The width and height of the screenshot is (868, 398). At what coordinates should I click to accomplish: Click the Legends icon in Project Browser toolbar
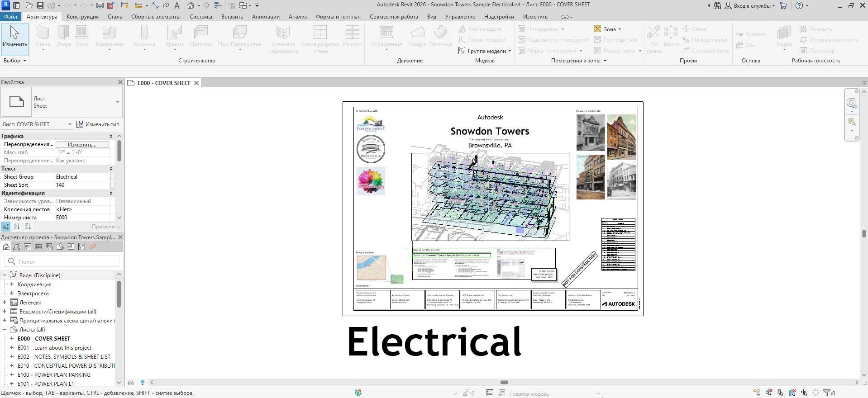(x=27, y=246)
